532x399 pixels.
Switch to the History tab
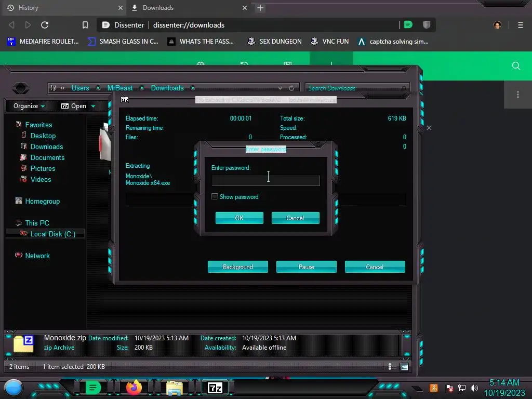tap(64, 7)
